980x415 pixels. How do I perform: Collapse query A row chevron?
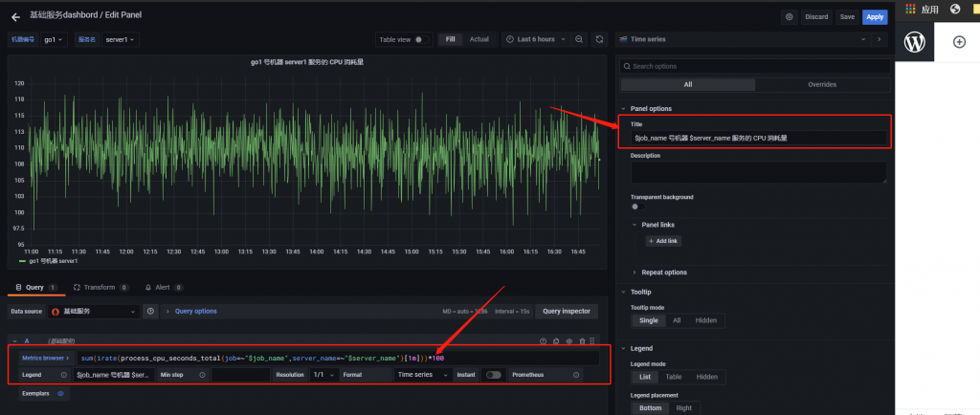coord(14,341)
